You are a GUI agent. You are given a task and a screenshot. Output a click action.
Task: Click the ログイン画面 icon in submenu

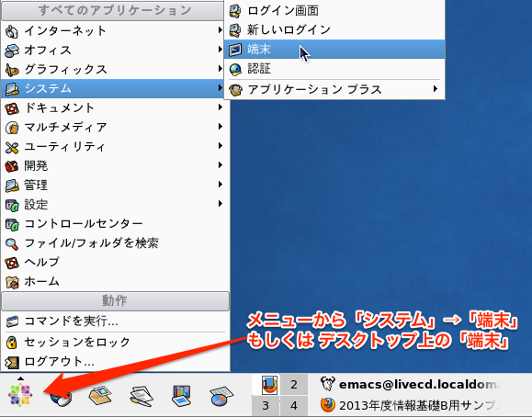pyautogui.click(x=235, y=11)
